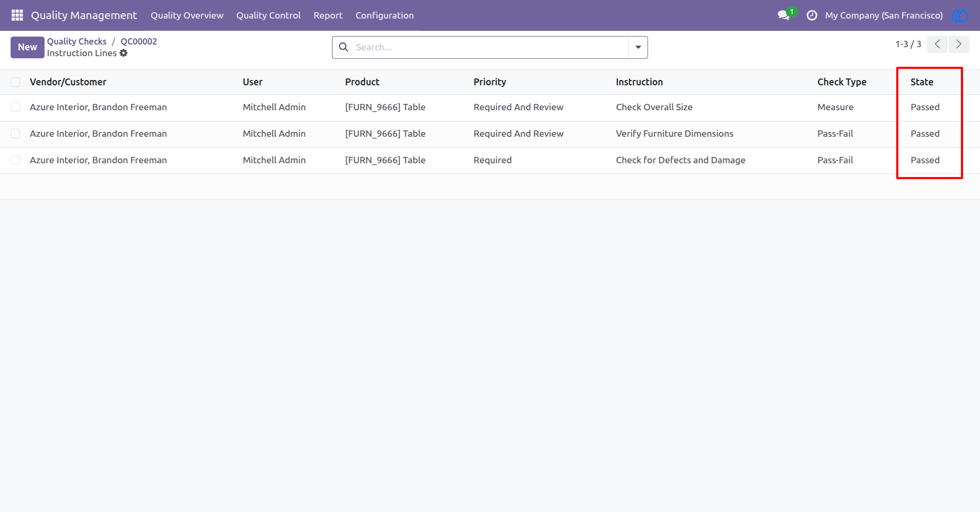Select the Check Overall Size row checkbox

coord(15,107)
